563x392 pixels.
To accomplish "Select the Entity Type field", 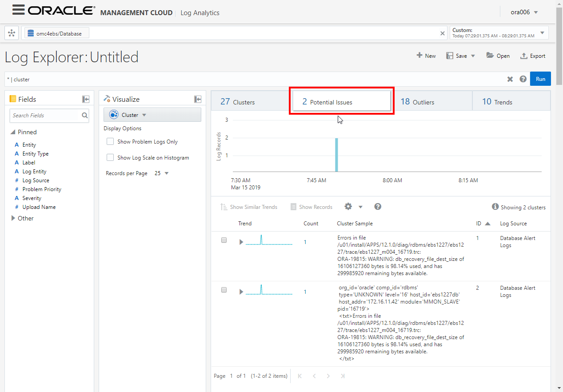I will click(x=36, y=154).
